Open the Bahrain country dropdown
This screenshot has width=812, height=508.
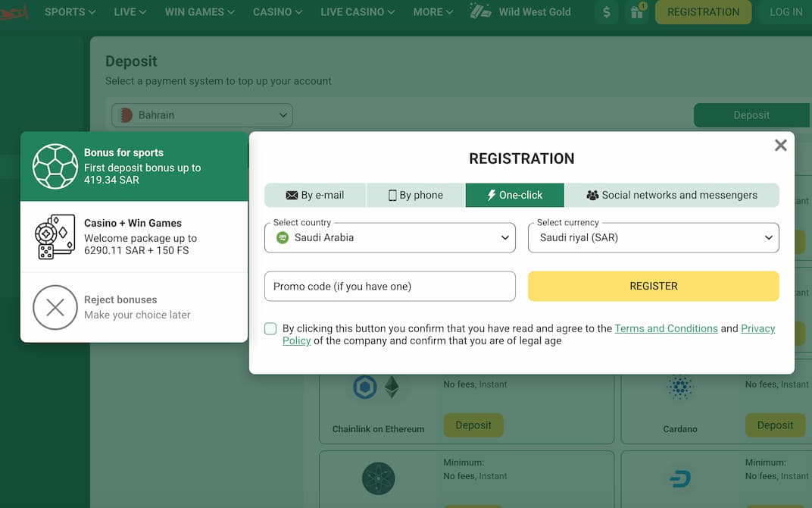(202, 115)
